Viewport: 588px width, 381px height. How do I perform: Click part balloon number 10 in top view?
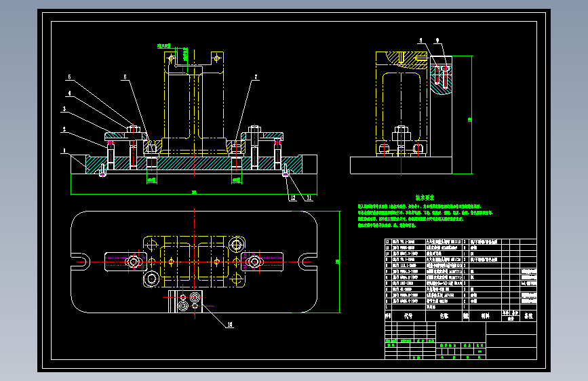pos(230,325)
